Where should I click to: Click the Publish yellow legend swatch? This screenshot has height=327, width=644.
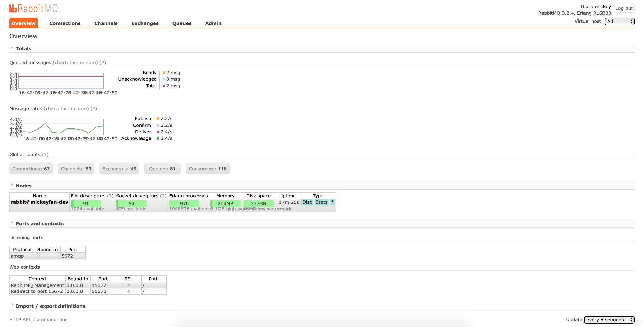[158, 119]
